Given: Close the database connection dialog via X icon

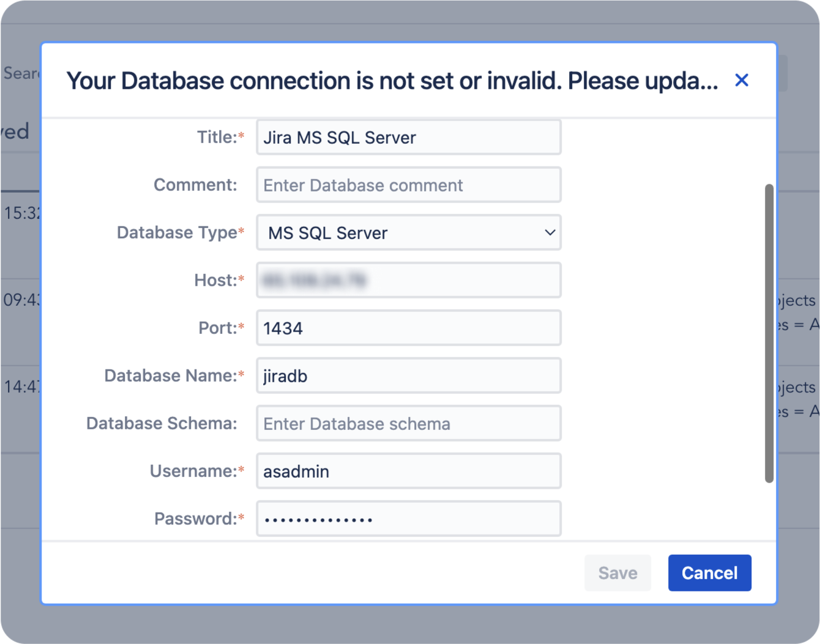Looking at the screenshot, I should 741,80.
